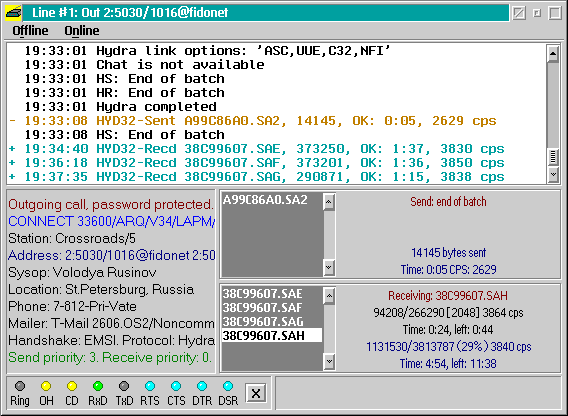
Task: Click 'Handshake: EMSI. Protocol: Hydra' line
Action: [x=111, y=341]
